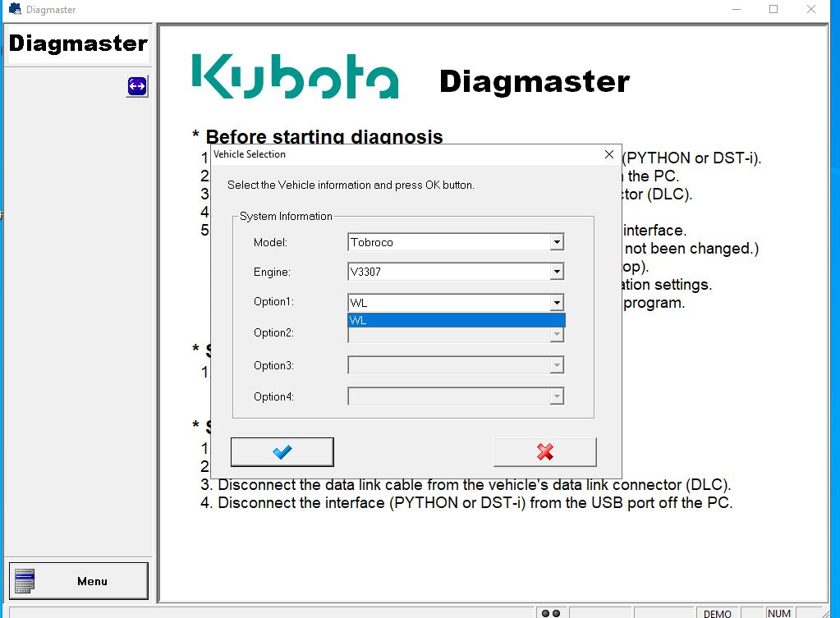This screenshot has width=840, height=618.
Task: Click the 'Select the Vehicle information' instruction text
Action: (351, 185)
